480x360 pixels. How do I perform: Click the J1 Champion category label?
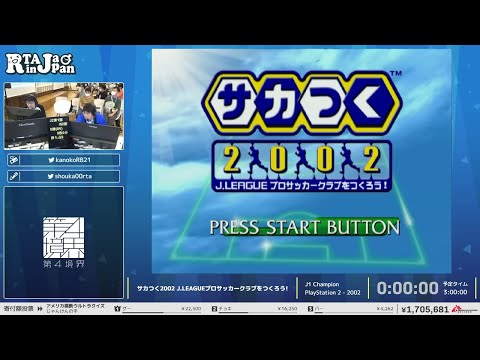[322, 284]
